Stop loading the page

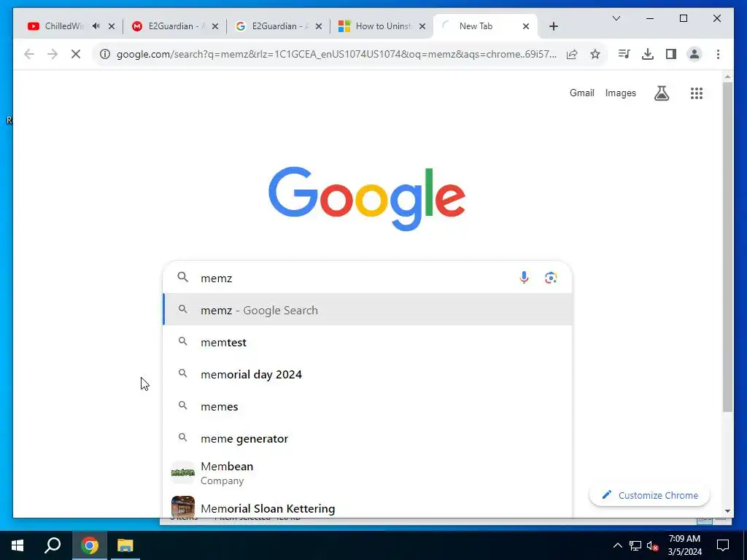pos(76,54)
